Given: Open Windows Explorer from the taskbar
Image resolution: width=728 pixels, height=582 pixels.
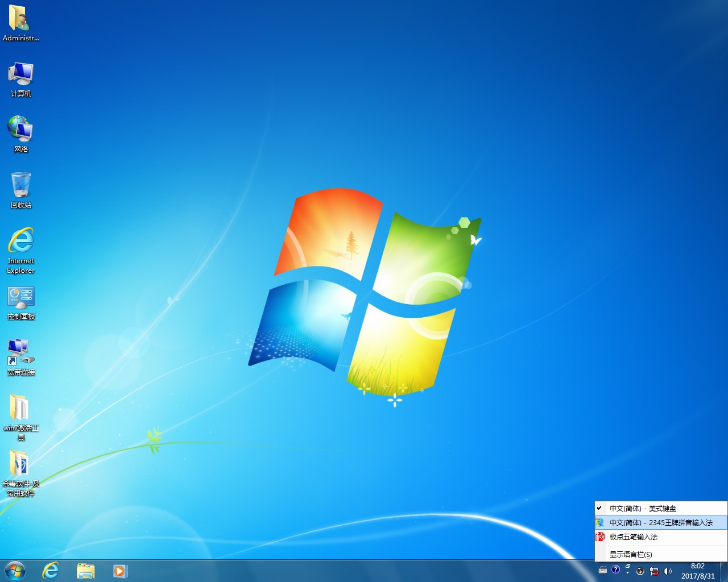Looking at the screenshot, I should click(86, 571).
